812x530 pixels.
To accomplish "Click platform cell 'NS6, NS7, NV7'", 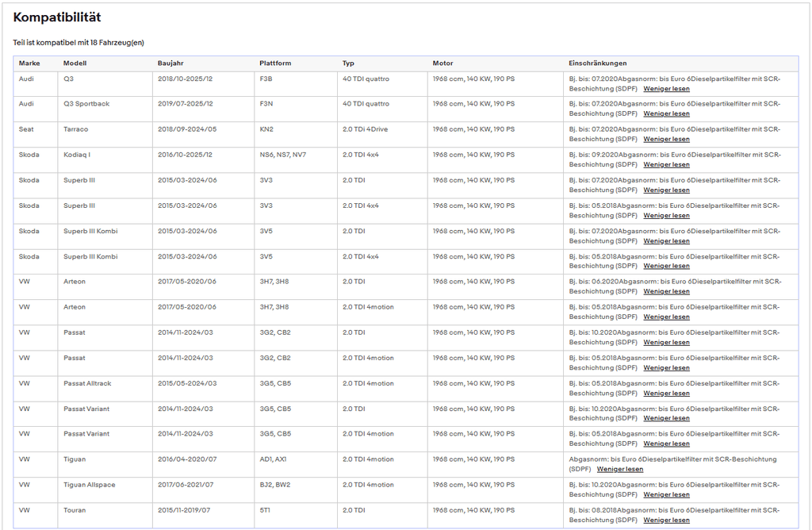I will (x=283, y=155).
